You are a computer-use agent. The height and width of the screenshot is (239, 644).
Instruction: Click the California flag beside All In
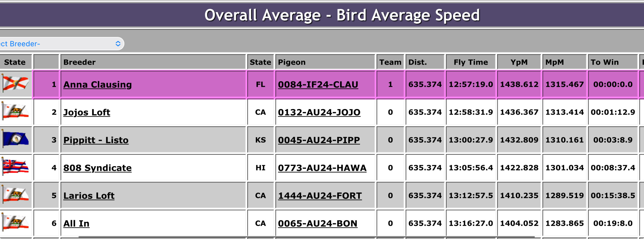coord(16,222)
